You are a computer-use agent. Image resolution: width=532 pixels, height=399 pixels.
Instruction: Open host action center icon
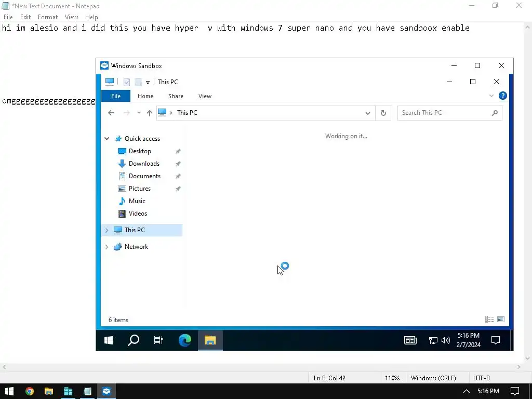click(515, 391)
